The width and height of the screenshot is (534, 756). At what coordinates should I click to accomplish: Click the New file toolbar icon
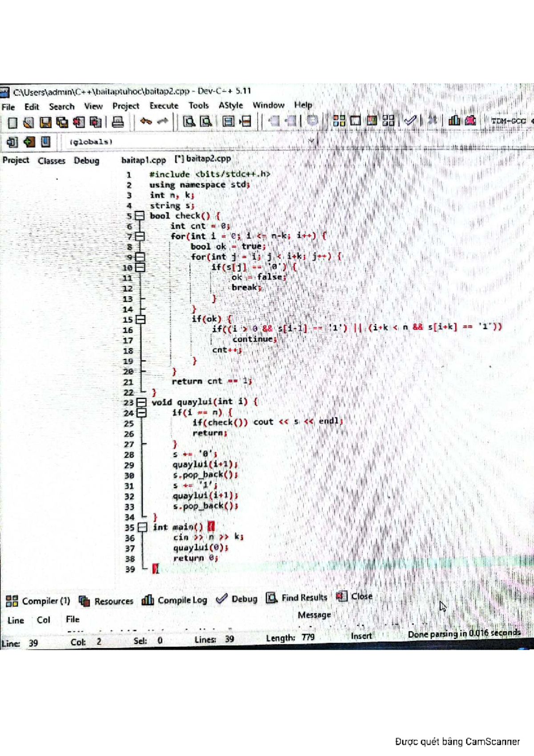(x=13, y=122)
